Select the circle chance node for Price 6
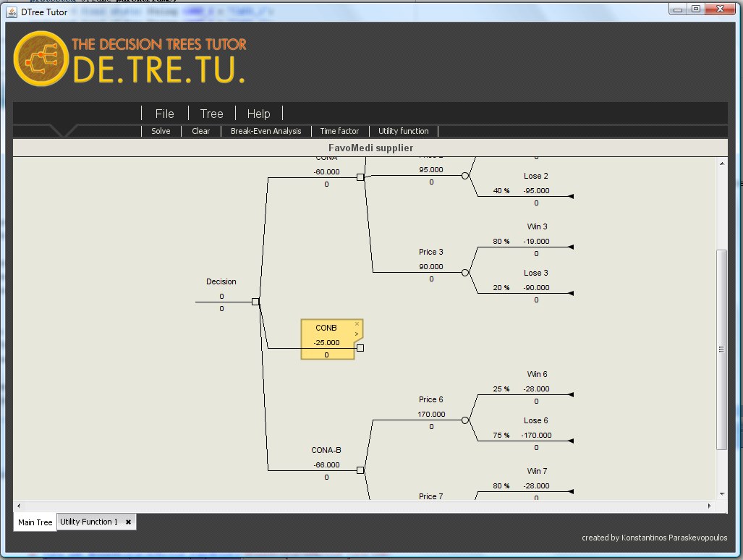The height and width of the screenshot is (560, 743). [x=465, y=420]
